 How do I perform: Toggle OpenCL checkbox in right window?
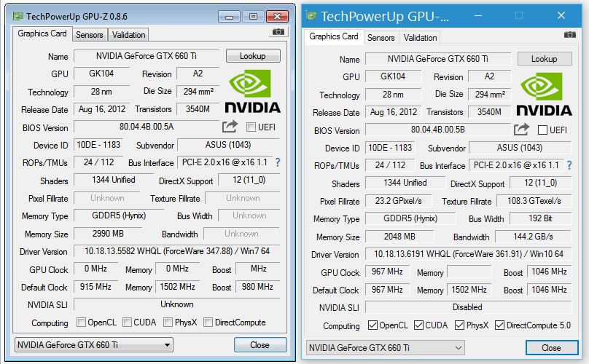372,325
